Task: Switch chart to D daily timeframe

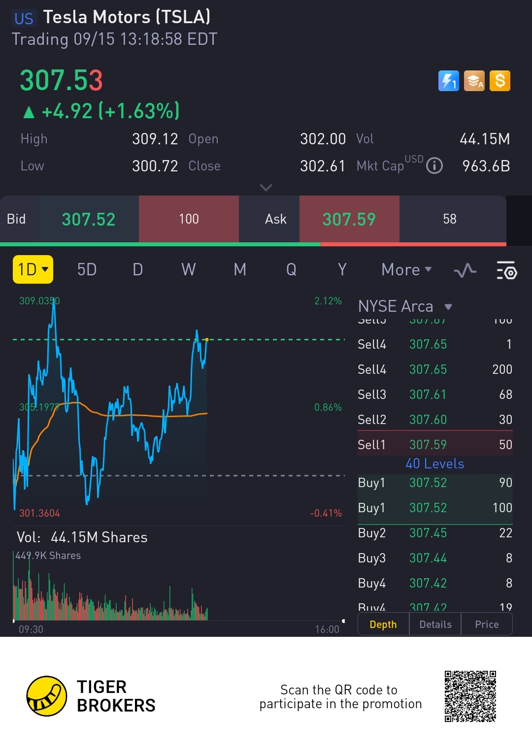Action: pyautogui.click(x=138, y=269)
